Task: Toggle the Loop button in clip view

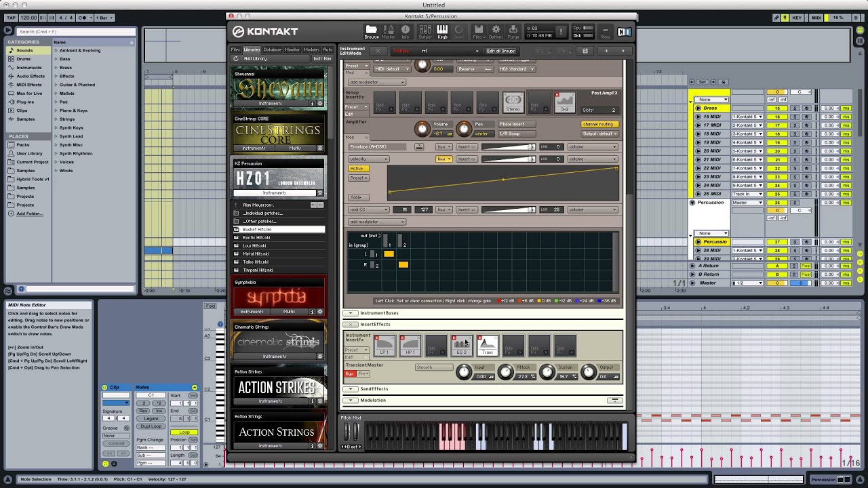Action: (184, 432)
